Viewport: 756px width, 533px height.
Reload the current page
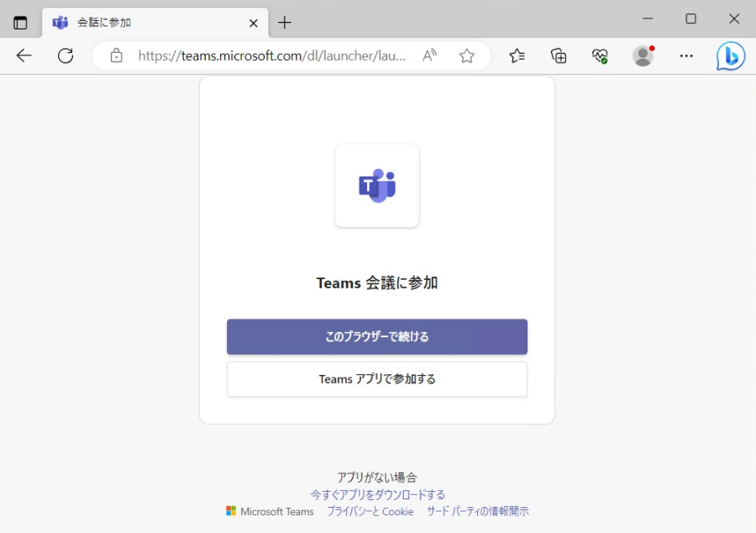66,56
